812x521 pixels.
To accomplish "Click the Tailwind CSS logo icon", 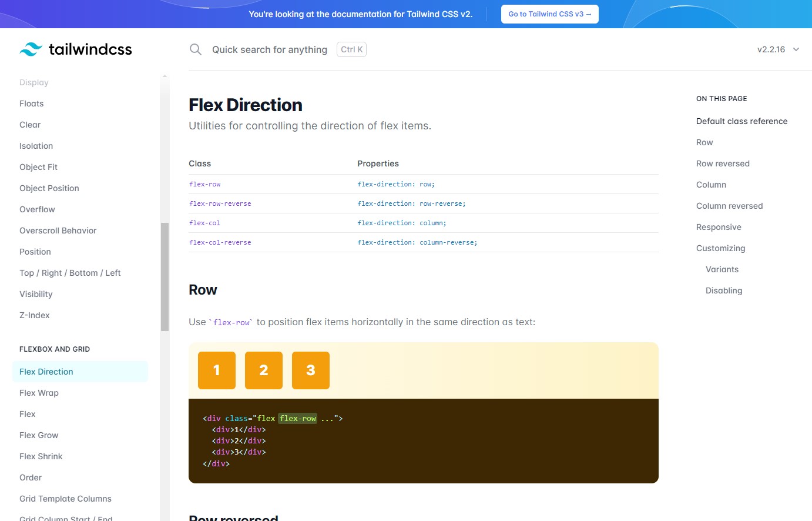I will coord(31,49).
